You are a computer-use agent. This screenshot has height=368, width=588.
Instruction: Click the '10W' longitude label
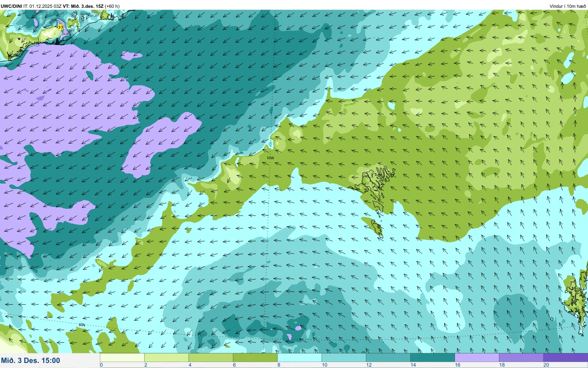tap(271, 158)
